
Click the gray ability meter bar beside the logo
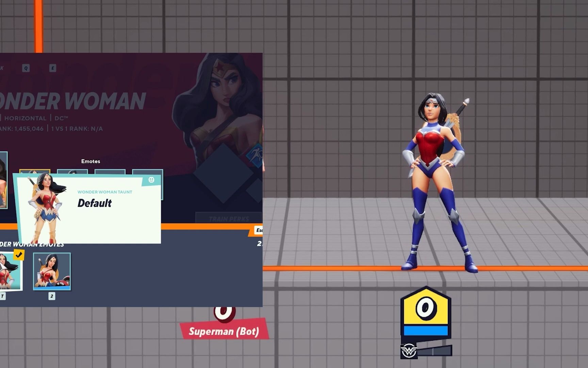pyautogui.click(x=435, y=351)
